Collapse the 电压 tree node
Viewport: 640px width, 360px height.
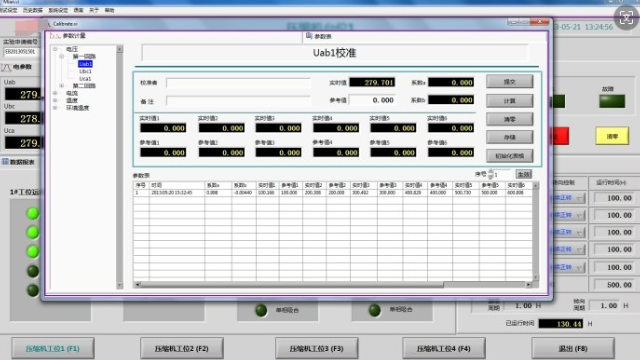pyautogui.click(x=55, y=49)
